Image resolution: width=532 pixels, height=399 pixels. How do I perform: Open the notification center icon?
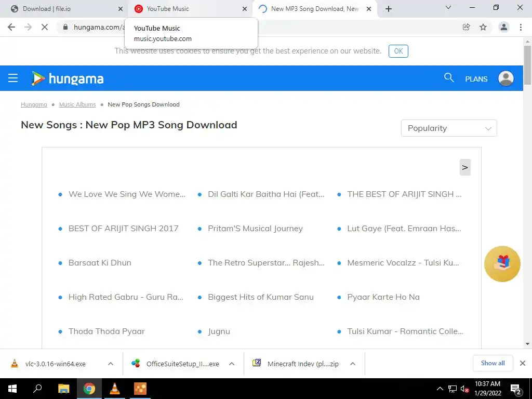[x=516, y=389]
